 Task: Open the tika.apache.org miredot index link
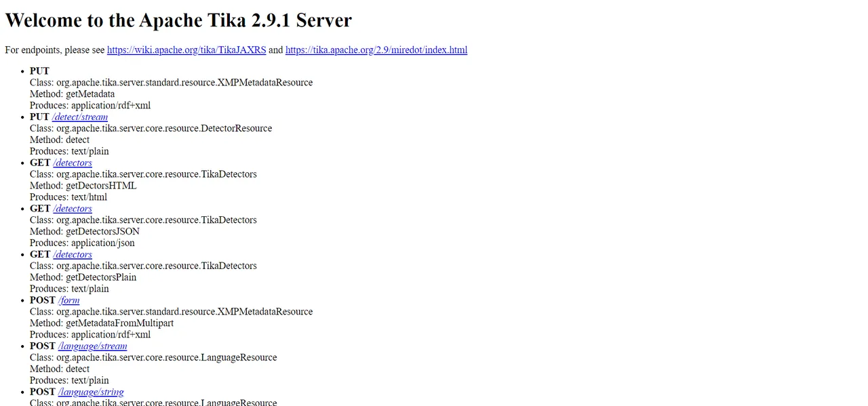pyautogui.click(x=376, y=50)
